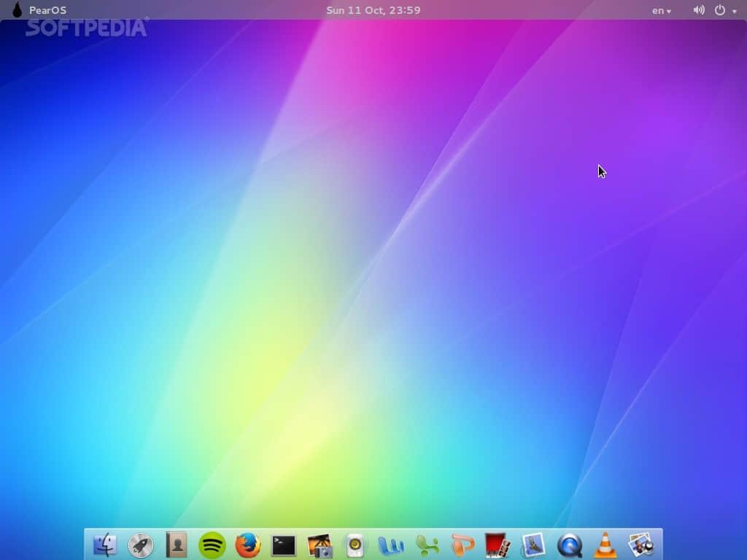This screenshot has height=560, width=747.
Task: Launch the blue Q QuickTime-style player
Action: click(570, 544)
